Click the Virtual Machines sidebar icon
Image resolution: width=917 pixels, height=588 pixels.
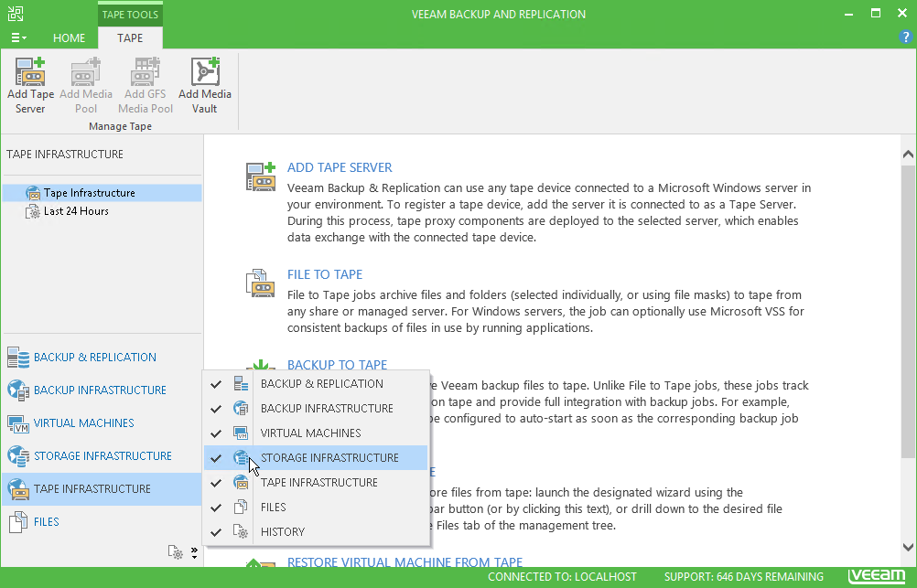click(18, 423)
